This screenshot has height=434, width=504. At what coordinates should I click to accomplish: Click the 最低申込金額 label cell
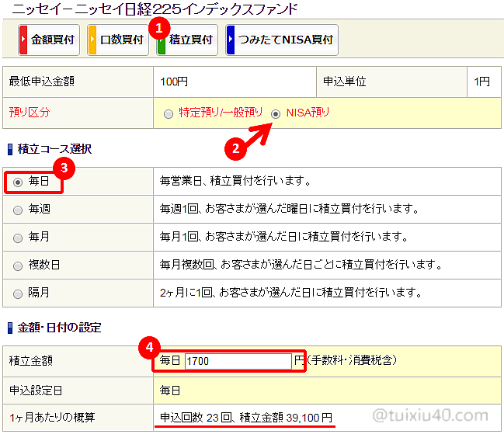(x=78, y=82)
